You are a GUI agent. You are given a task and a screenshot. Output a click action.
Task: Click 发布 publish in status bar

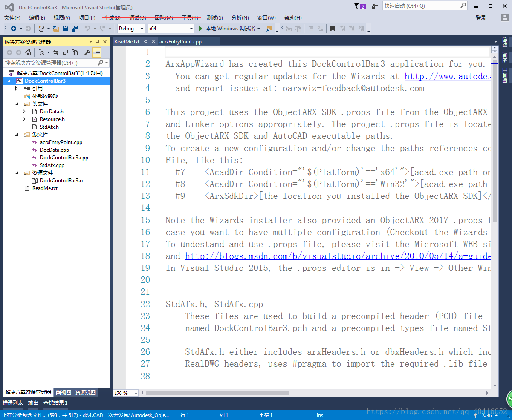[x=486, y=415]
